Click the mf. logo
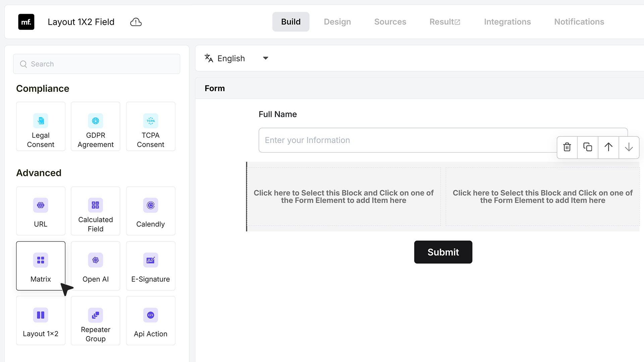Image resolution: width=644 pixels, height=362 pixels. tap(26, 22)
